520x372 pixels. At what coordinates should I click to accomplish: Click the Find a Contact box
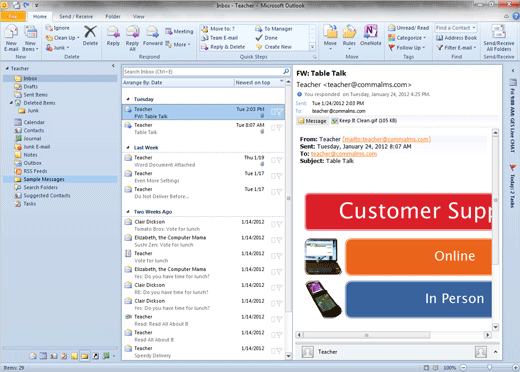click(455, 28)
